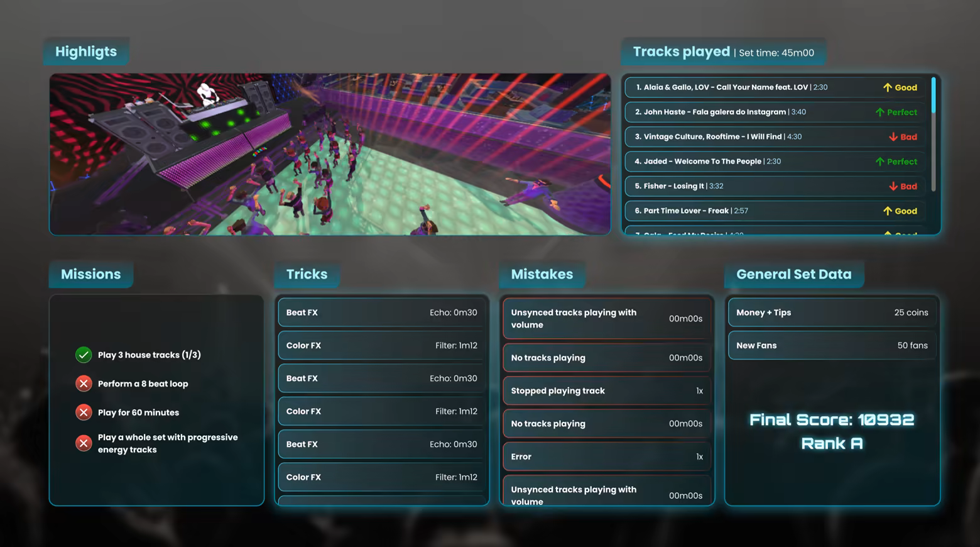Click the green checkmark for house tracks mission
Image resolution: width=980 pixels, height=547 pixels.
[x=84, y=355]
